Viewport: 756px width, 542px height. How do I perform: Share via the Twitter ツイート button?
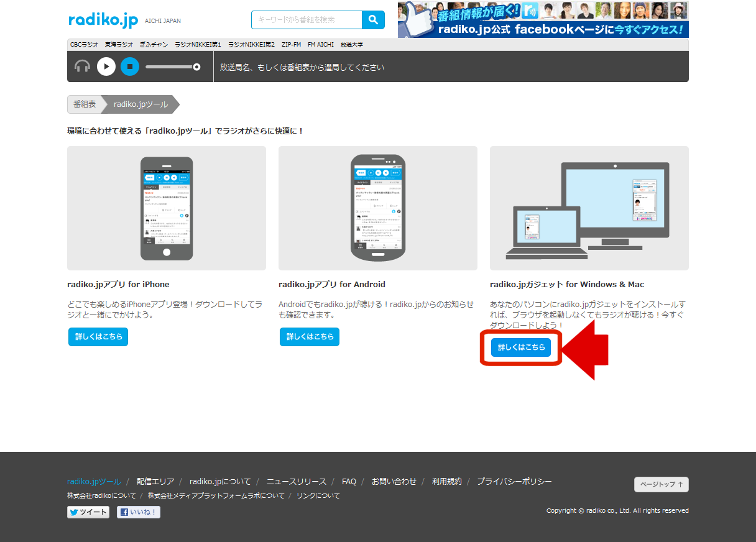(x=88, y=512)
